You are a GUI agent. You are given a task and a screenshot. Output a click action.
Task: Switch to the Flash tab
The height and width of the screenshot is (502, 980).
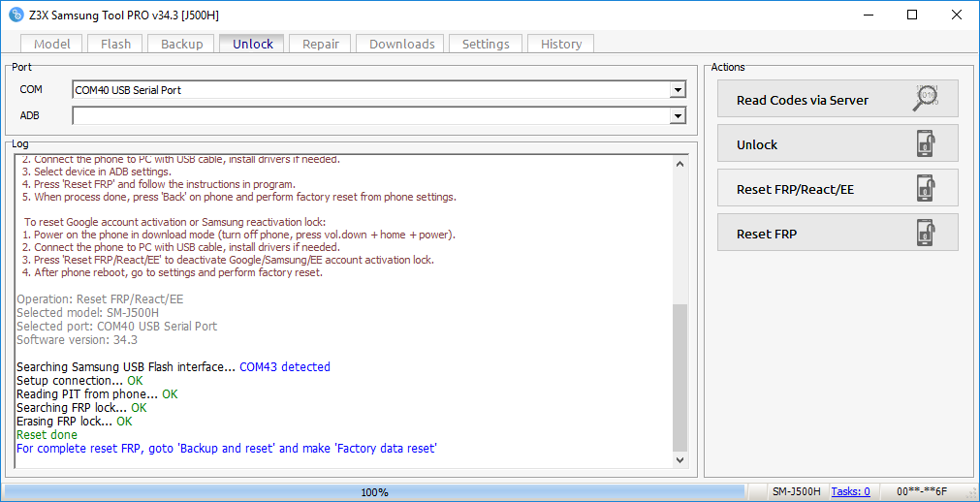click(115, 44)
